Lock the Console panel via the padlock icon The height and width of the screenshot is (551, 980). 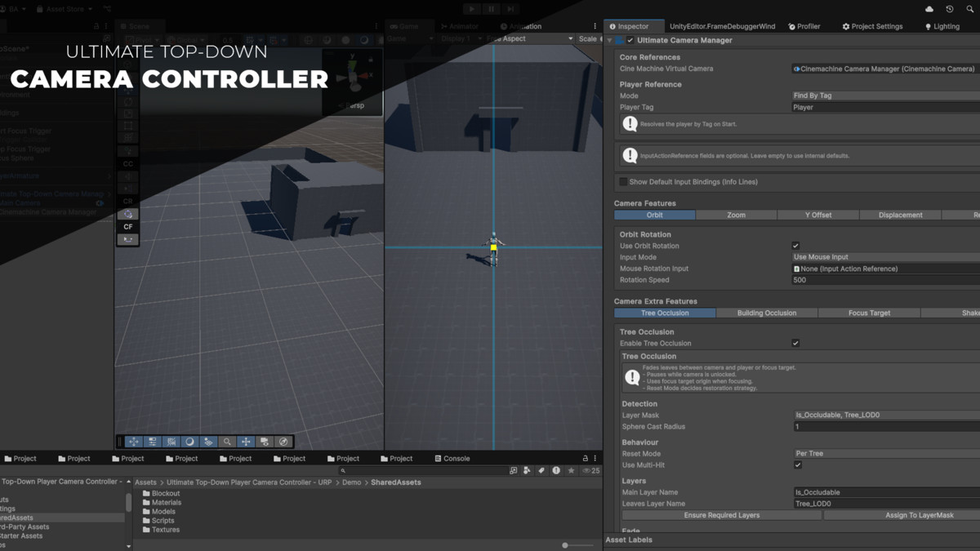[x=585, y=458]
